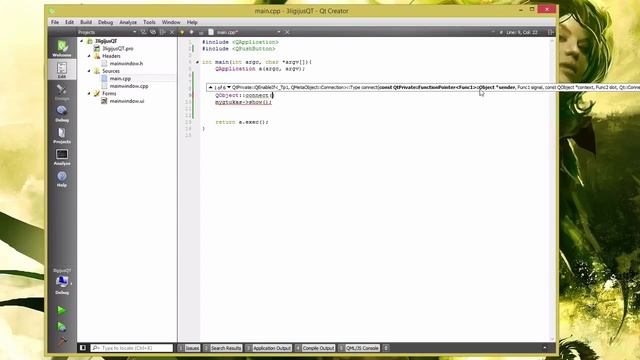Click the QObject::connect code line
This screenshot has width=640, height=360.
click(x=244, y=95)
